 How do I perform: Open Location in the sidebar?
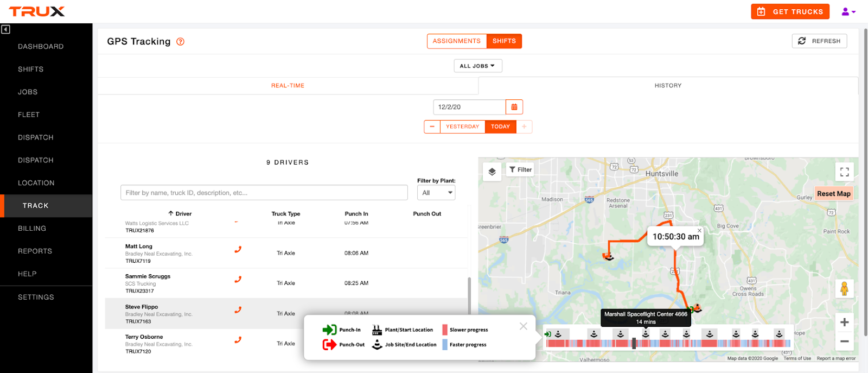(36, 183)
